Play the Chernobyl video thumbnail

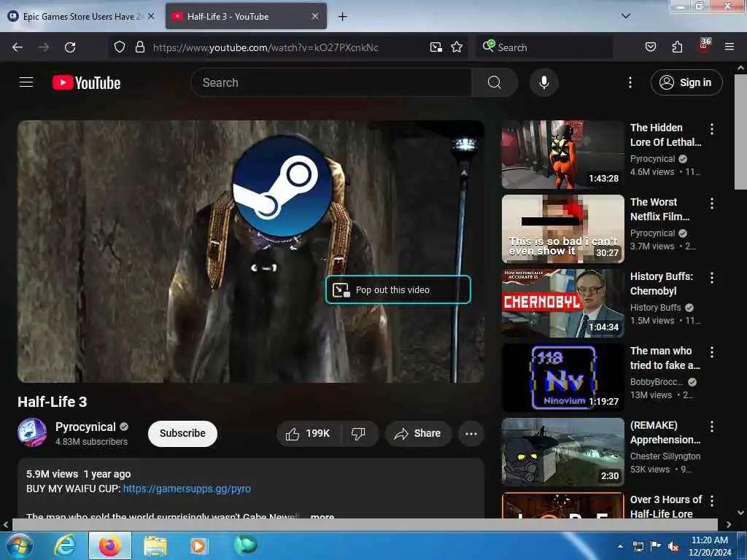point(562,303)
